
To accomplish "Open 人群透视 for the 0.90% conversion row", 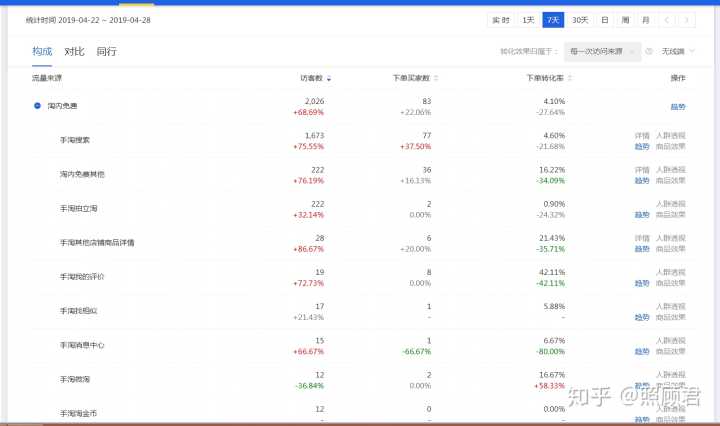I will click(670, 204).
